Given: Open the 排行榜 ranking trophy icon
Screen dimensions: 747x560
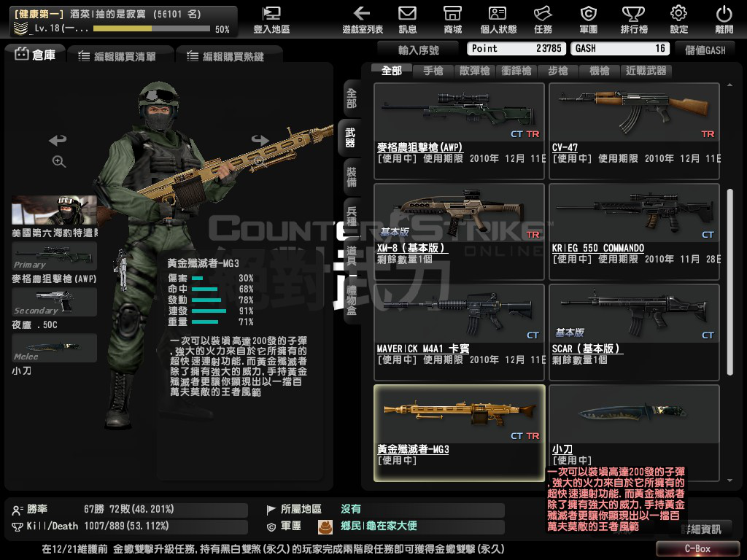Looking at the screenshot, I should [634, 20].
